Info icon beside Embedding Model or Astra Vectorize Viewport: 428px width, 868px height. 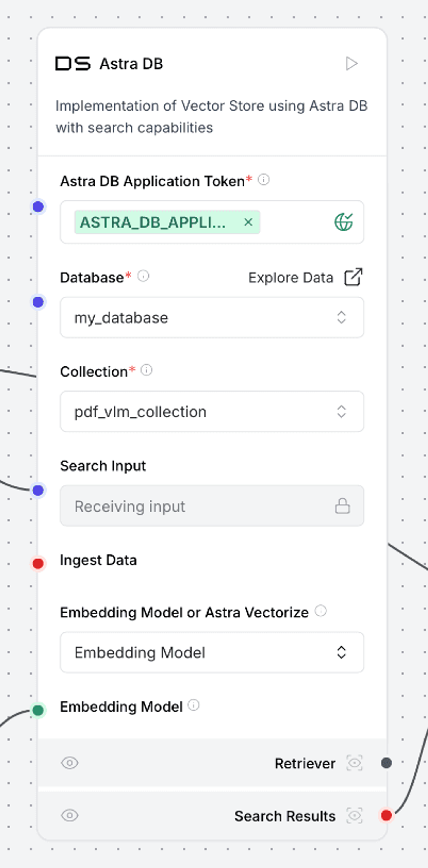320,611
